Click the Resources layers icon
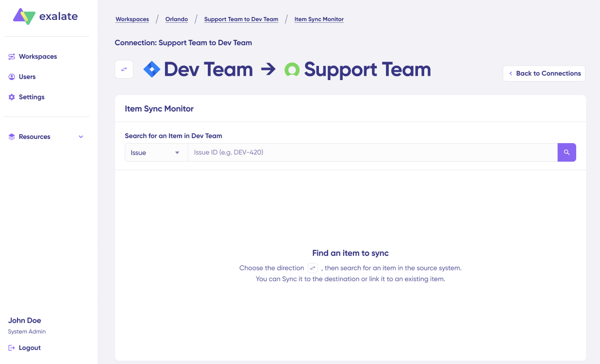The height and width of the screenshot is (364, 600). pos(12,137)
